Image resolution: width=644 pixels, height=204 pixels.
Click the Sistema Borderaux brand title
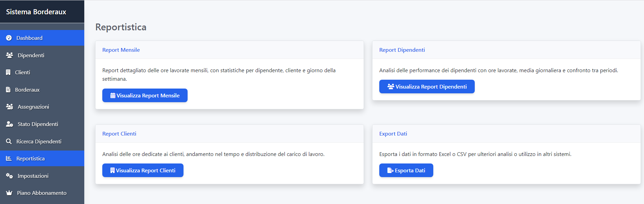[x=36, y=12]
